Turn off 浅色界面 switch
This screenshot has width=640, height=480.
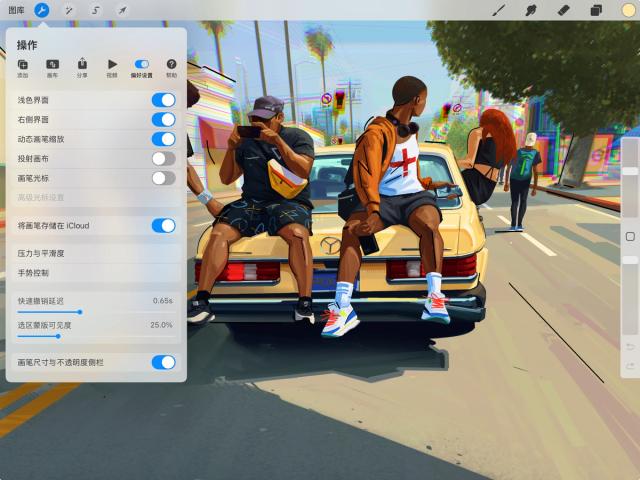click(164, 100)
